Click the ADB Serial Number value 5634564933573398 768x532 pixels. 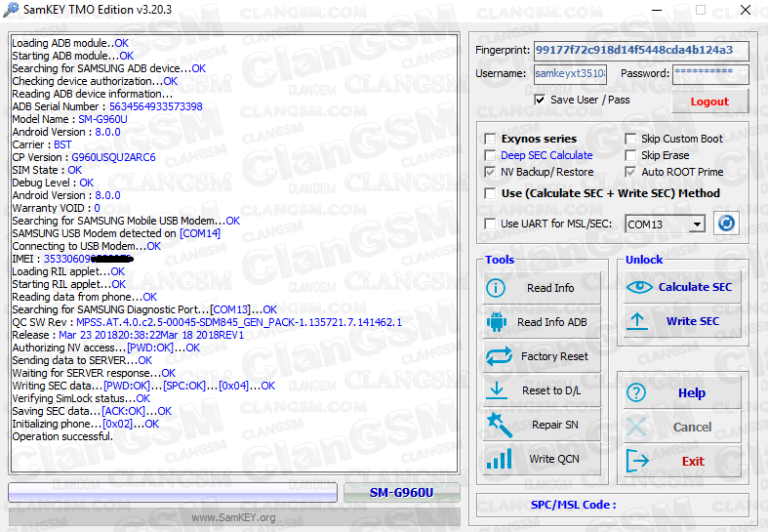pos(156,106)
